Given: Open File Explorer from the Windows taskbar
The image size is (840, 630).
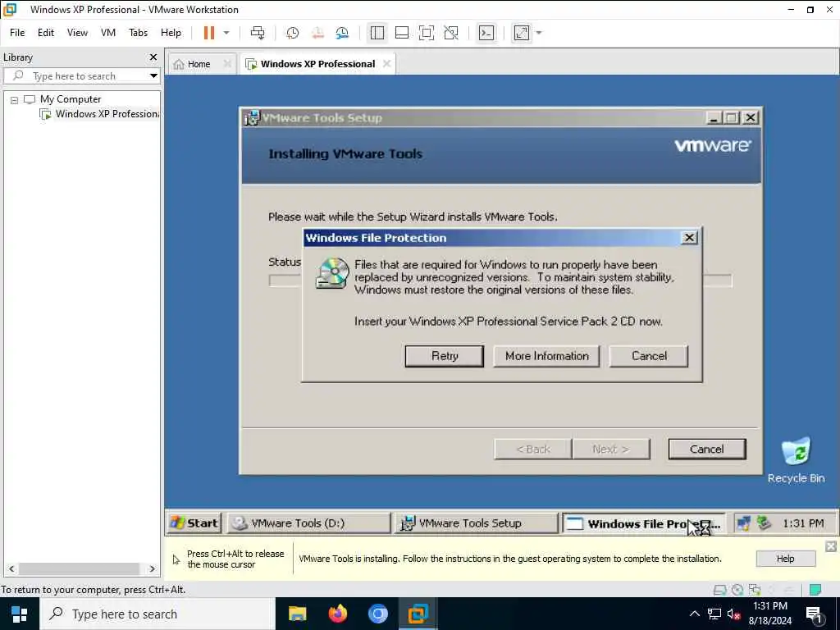Looking at the screenshot, I should pos(297,614).
